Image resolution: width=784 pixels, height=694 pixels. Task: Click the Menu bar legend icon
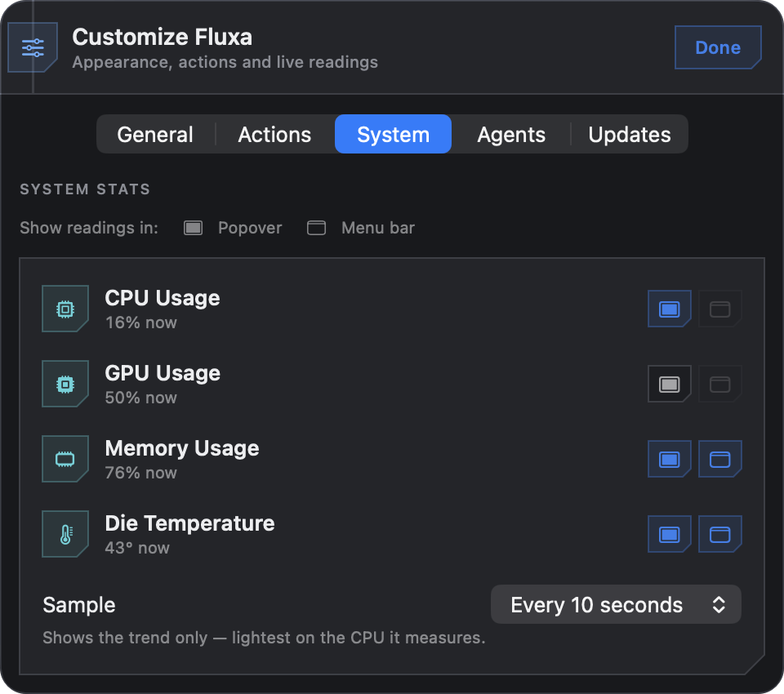(317, 228)
